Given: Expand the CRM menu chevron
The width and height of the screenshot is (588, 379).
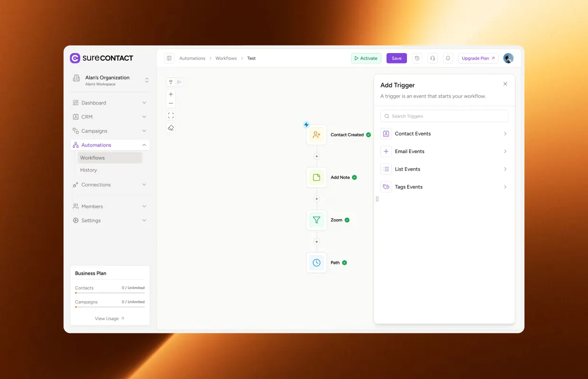Looking at the screenshot, I should pos(144,117).
